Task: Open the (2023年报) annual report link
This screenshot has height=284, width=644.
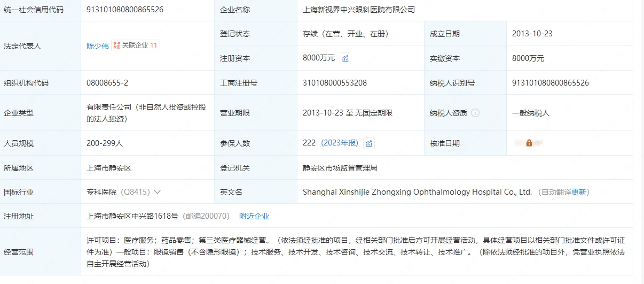Action: 340,143
